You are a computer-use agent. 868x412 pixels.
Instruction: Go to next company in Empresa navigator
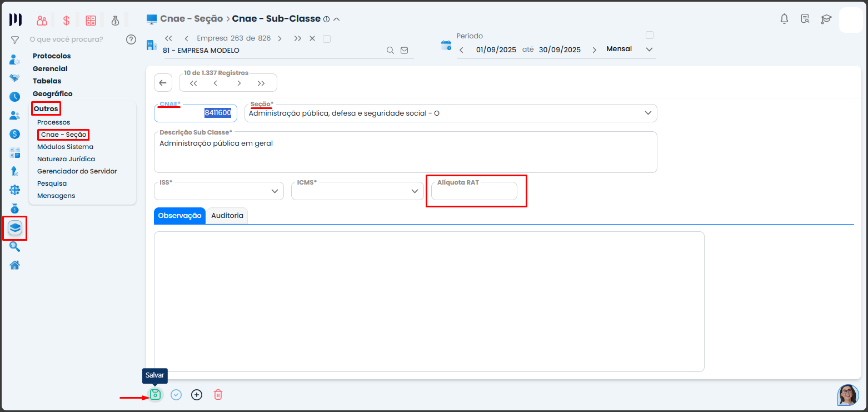pyautogui.click(x=280, y=38)
